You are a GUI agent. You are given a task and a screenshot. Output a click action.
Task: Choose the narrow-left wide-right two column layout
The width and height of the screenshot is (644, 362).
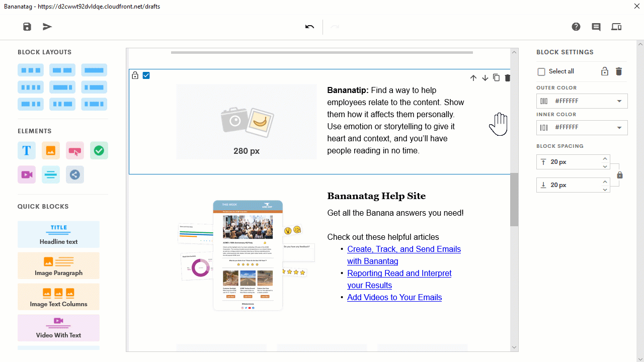pos(94,87)
